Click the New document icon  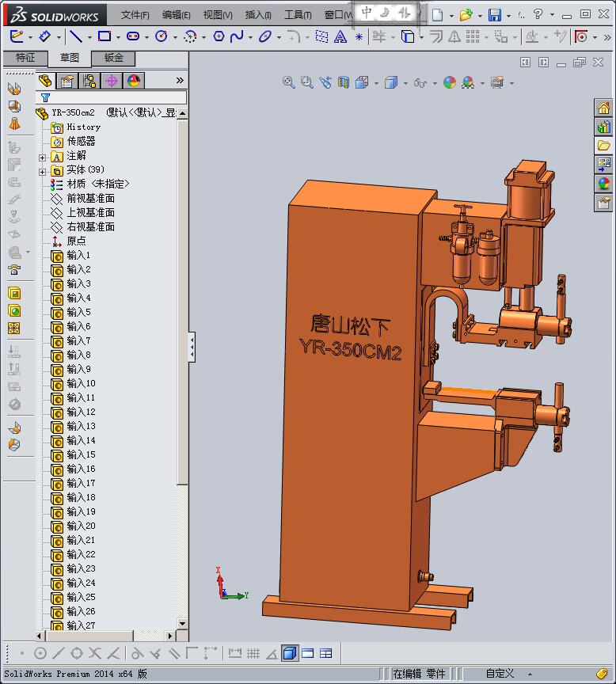click(437, 15)
